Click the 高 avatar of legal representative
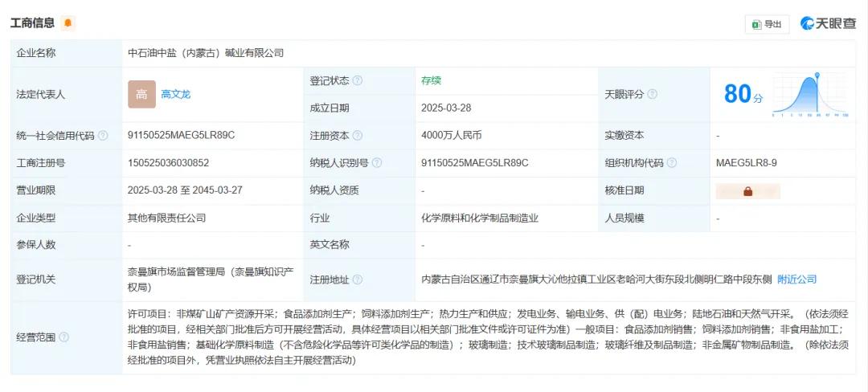The image size is (868, 392). [x=141, y=95]
